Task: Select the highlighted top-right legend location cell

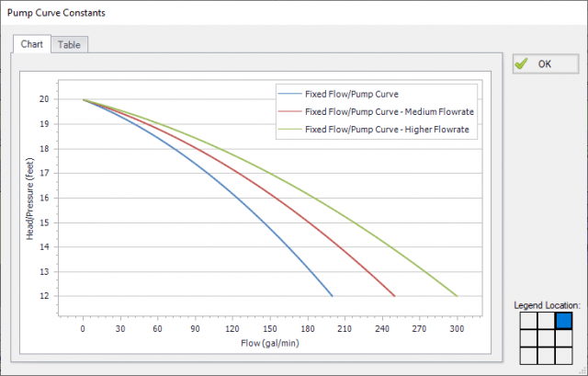Action: click(x=563, y=321)
